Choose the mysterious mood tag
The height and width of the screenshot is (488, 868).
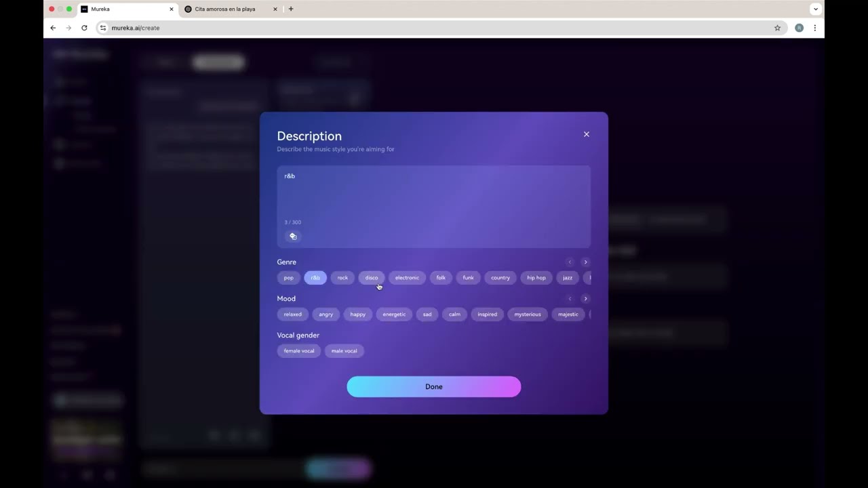coord(528,314)
